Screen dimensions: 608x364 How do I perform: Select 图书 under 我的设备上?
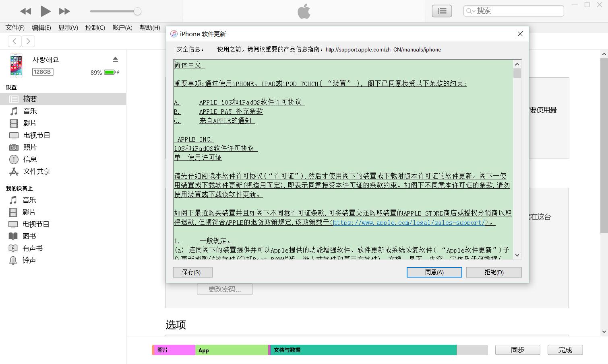pyautogui.click(x=29, y=236)
